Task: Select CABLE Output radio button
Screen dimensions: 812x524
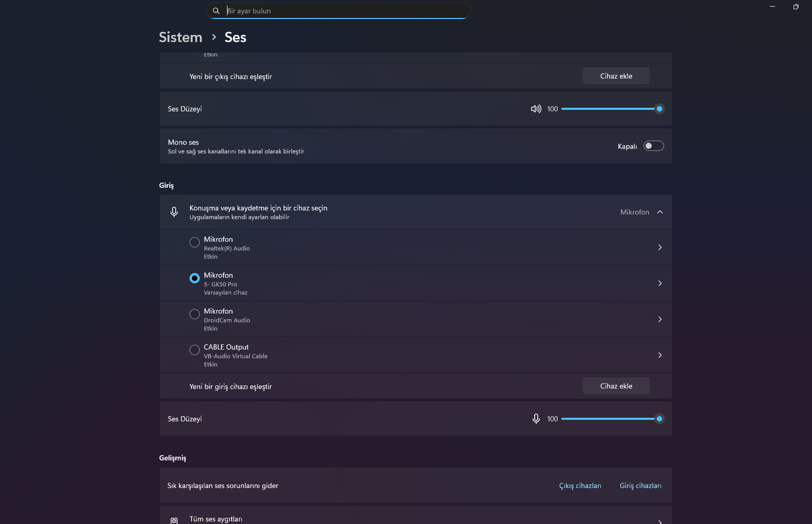Action: 195,350
